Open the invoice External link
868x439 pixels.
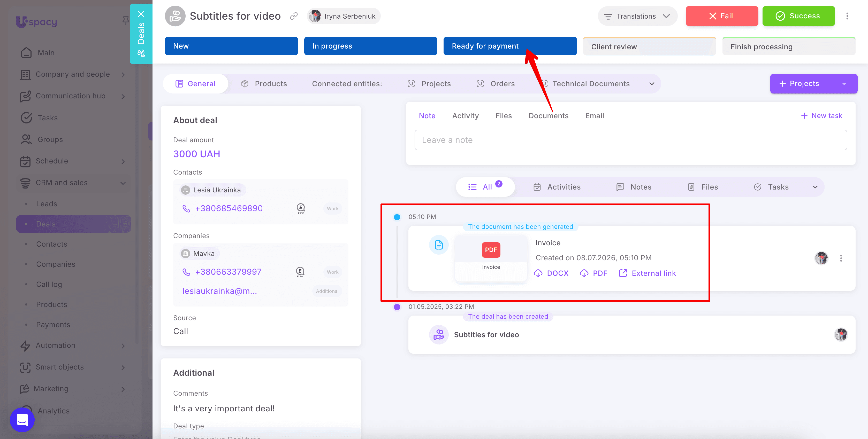(647, 273)
